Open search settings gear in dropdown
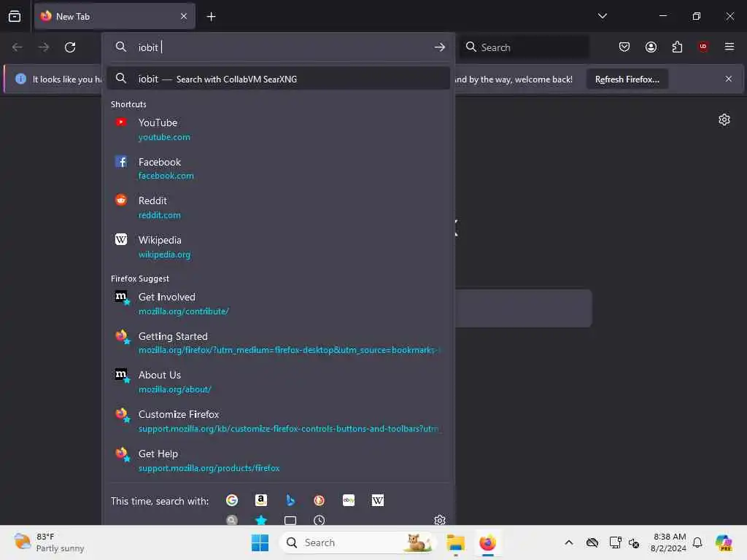This screenshot has height=560, width=747. 440,519
